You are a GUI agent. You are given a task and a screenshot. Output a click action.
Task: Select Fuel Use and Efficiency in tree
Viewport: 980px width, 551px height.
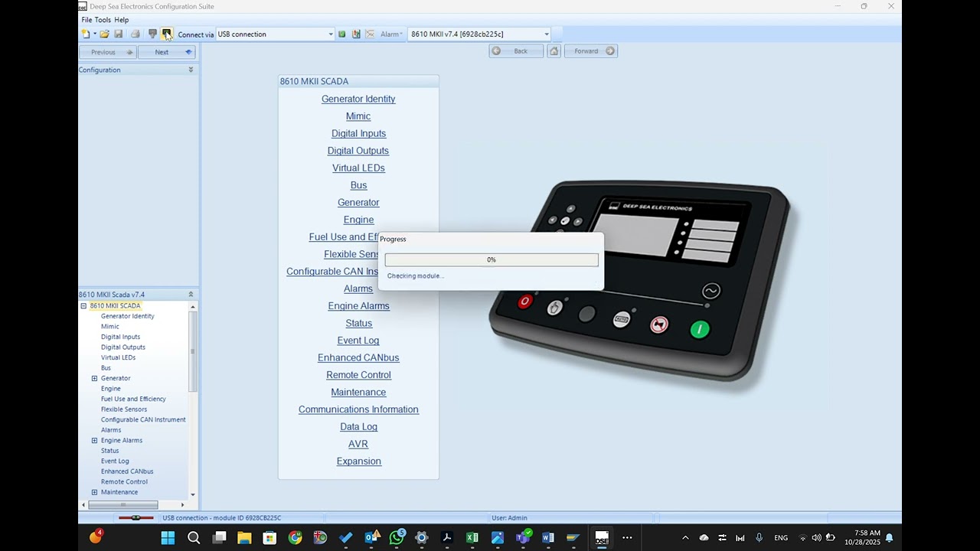[x=133, y=399]
